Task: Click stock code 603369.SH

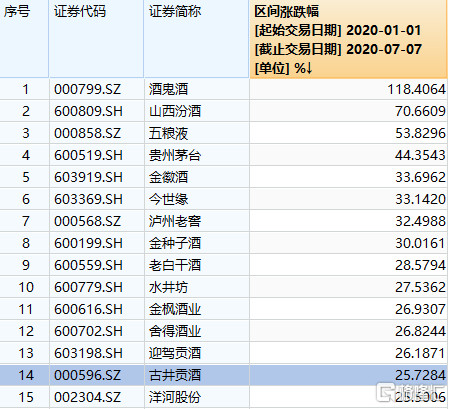Action: point(88,199)
